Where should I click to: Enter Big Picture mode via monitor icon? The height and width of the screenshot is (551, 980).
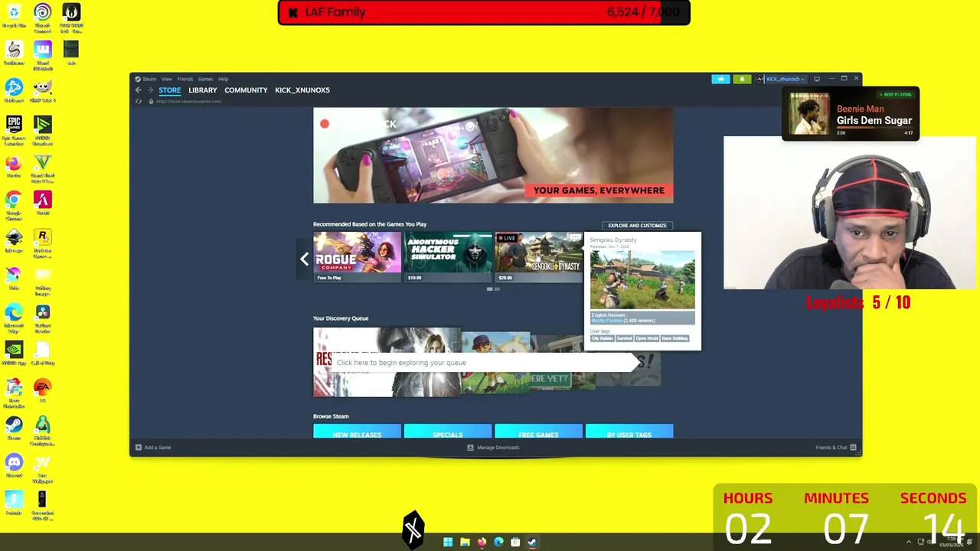817,79
